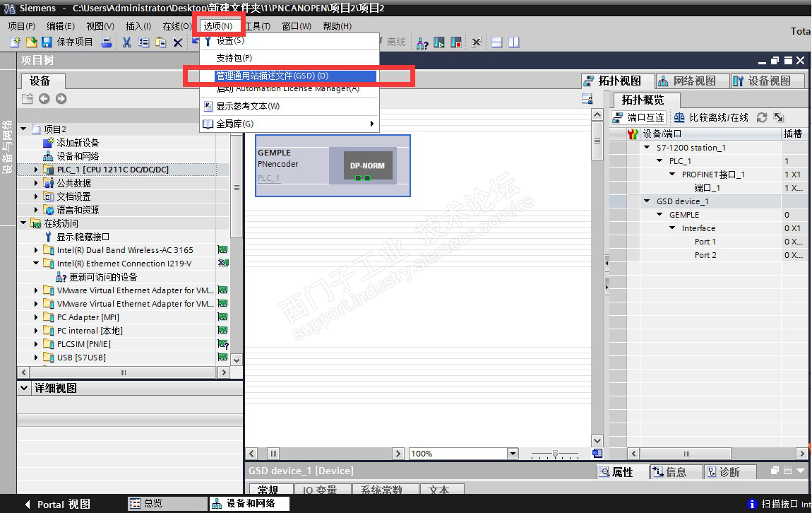Click new-item icon in project tree toolbar
Image resolution: width=812 pixels, height=513 pixels.
28,98
